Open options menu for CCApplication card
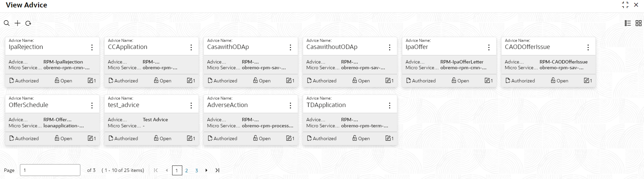Screen dimensions: 644x179 191,47
